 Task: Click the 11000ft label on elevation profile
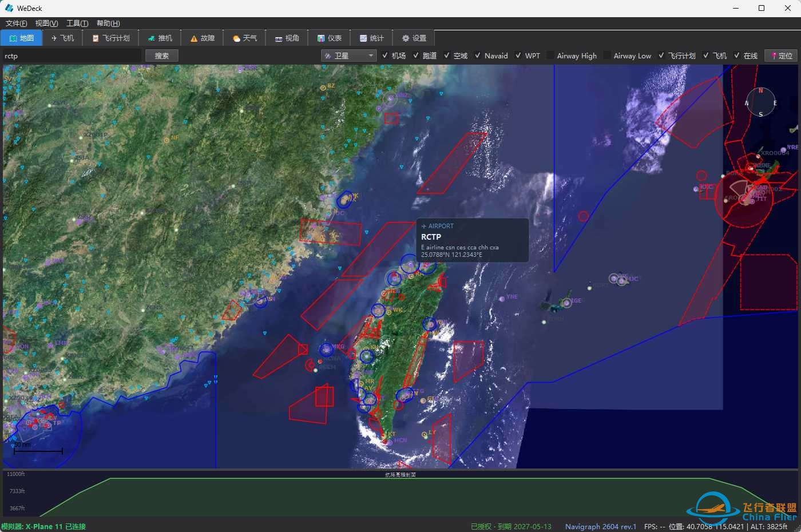click(16, 474)
